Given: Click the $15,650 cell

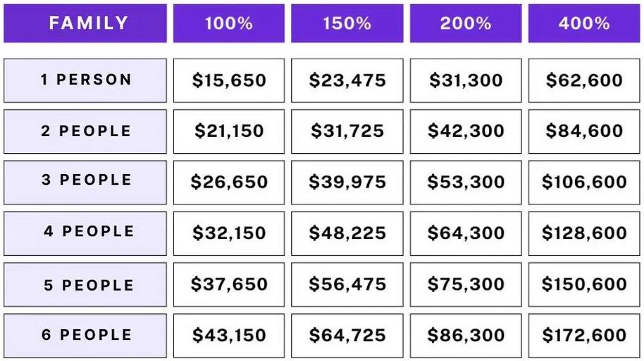Looking at the screenshot, I should click(229, 80).
